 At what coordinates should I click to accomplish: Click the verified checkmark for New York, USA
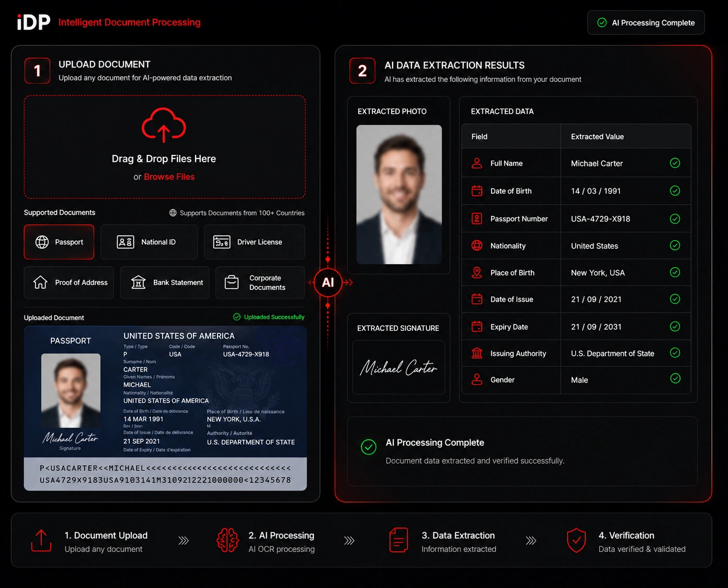675,272
